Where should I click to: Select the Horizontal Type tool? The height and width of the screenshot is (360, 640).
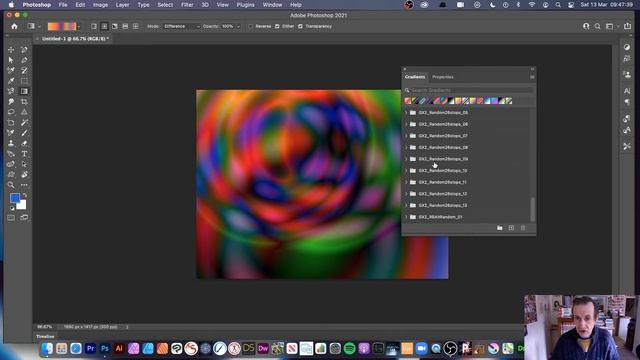coord(24,153)
